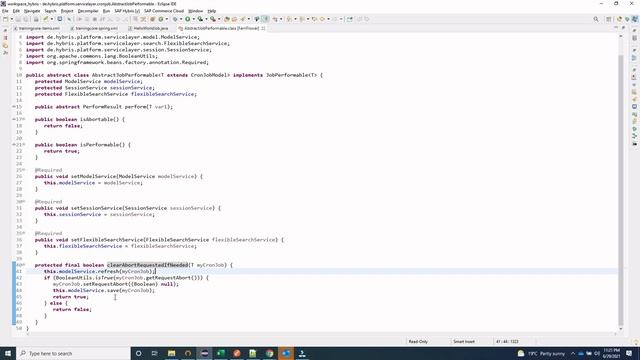Switch to HelloWorldJob.java editor tab

(x=148, y=29)
